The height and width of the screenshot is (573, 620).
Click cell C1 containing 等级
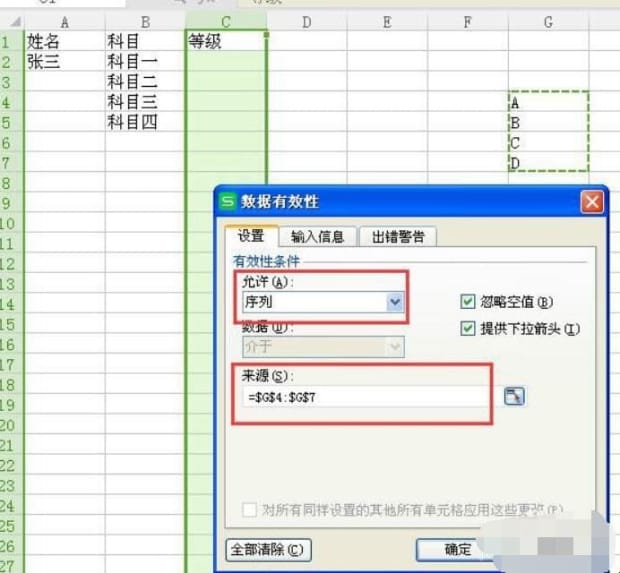(x=226, y=42)
